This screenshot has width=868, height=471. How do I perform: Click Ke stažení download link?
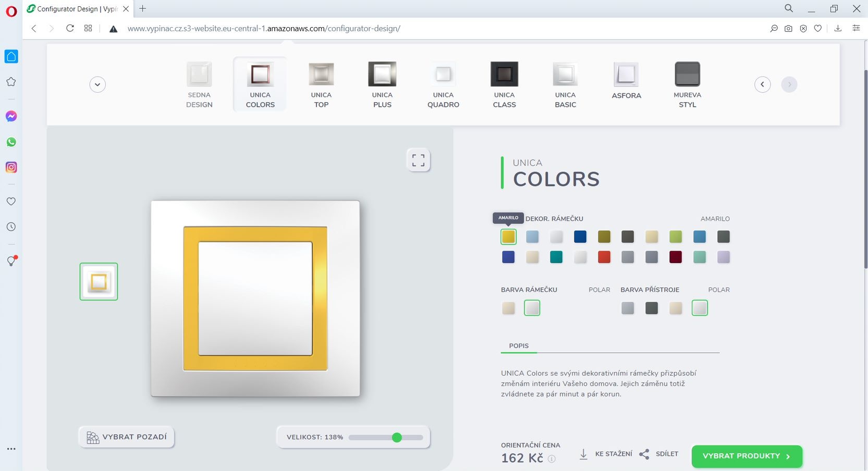coord(606,454)
